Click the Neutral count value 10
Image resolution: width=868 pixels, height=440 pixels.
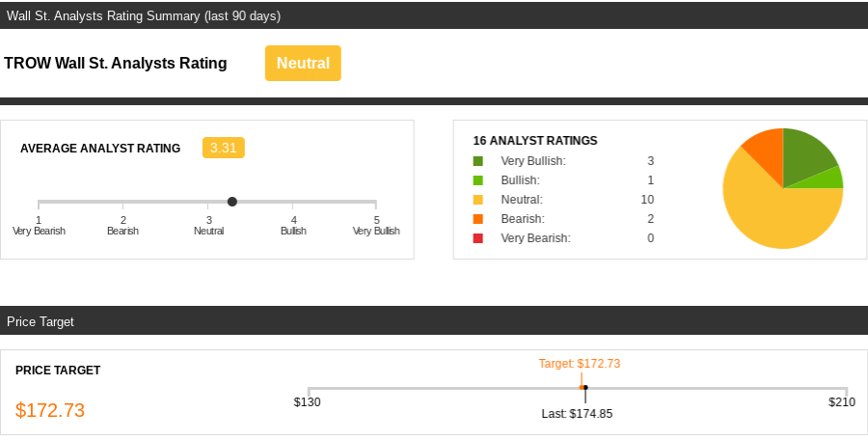[x=647, y=200]
